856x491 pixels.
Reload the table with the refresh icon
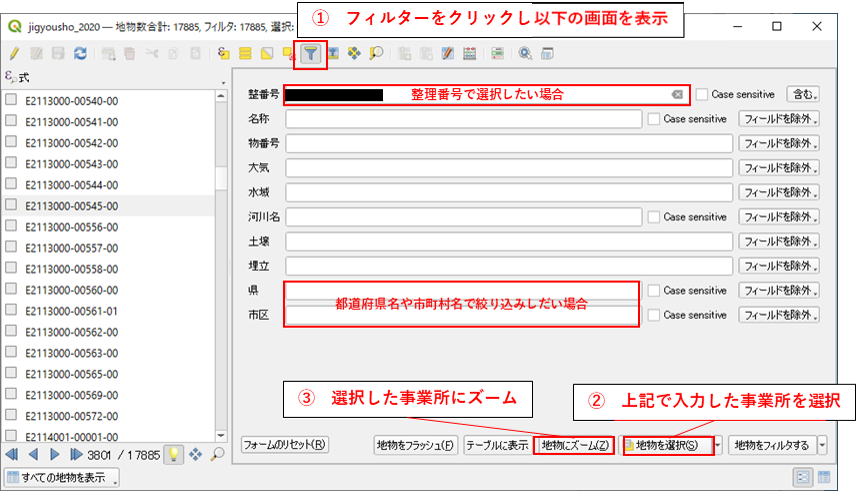pyautogui.click(x=80, y=54)
